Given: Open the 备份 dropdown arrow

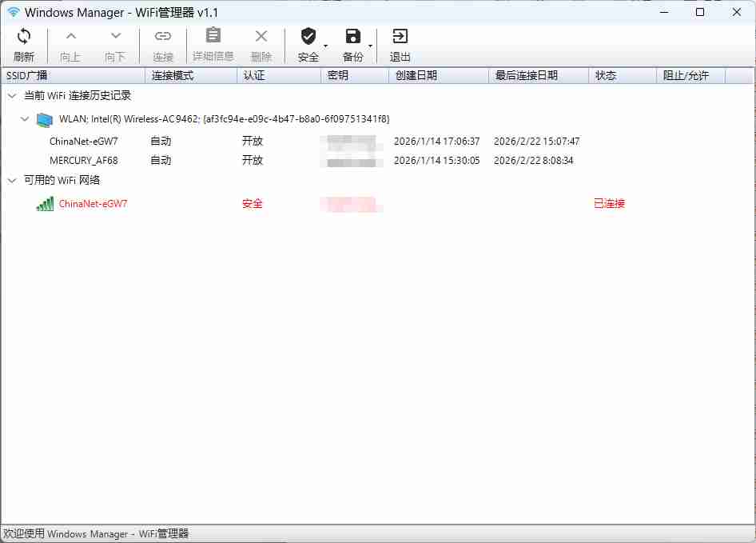Looking at the screenshot, I should point(370,46).
